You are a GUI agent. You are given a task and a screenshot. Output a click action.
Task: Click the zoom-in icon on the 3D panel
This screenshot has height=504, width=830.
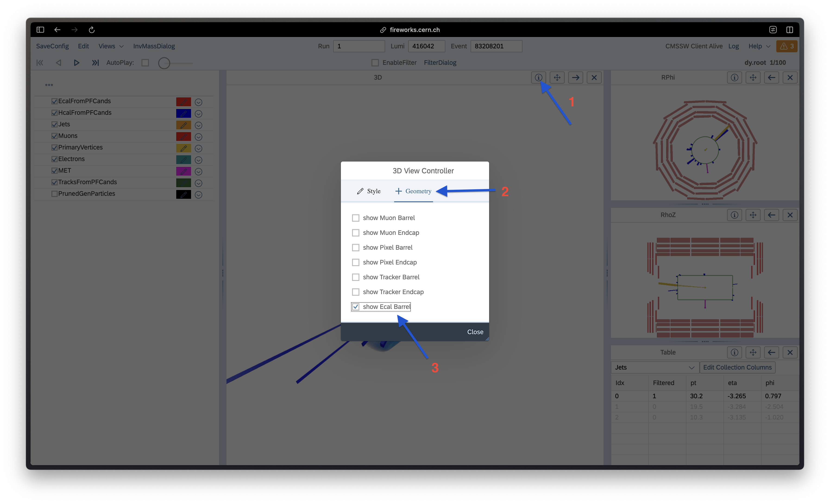pos(556,78)
